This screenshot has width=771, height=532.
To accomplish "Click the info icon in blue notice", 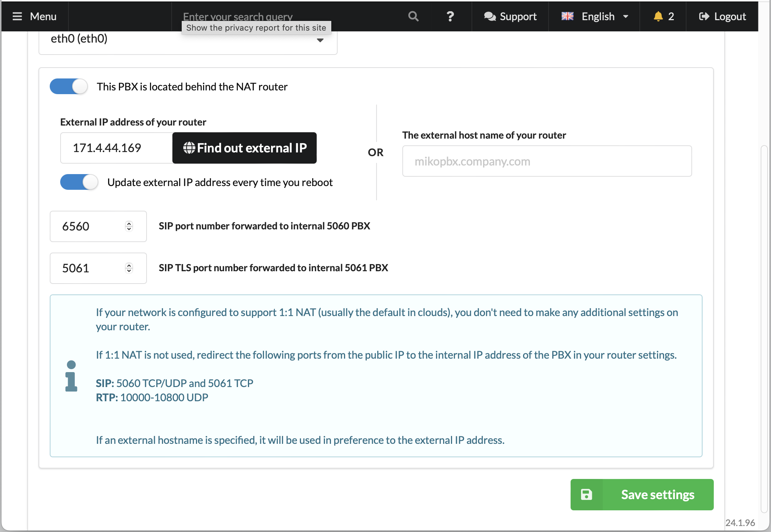I will tap(71, 376).
